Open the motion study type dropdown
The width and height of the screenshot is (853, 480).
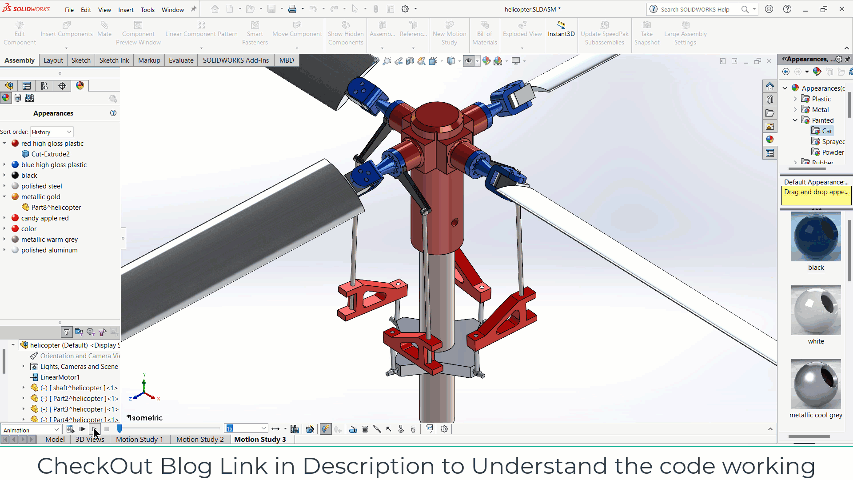click(30, 430)
